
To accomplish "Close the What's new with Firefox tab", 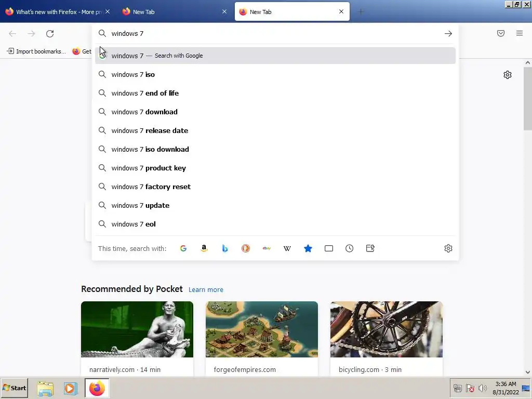I will point(108,11).
